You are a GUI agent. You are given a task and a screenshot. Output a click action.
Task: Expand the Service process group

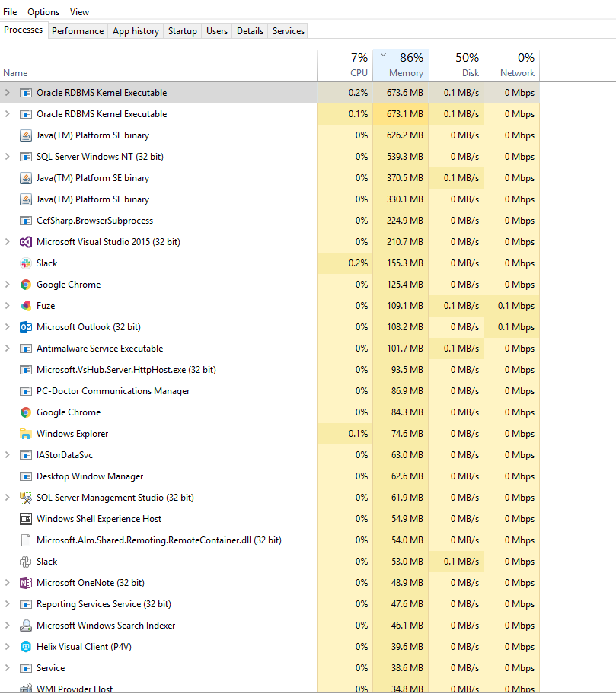point(7,667)
